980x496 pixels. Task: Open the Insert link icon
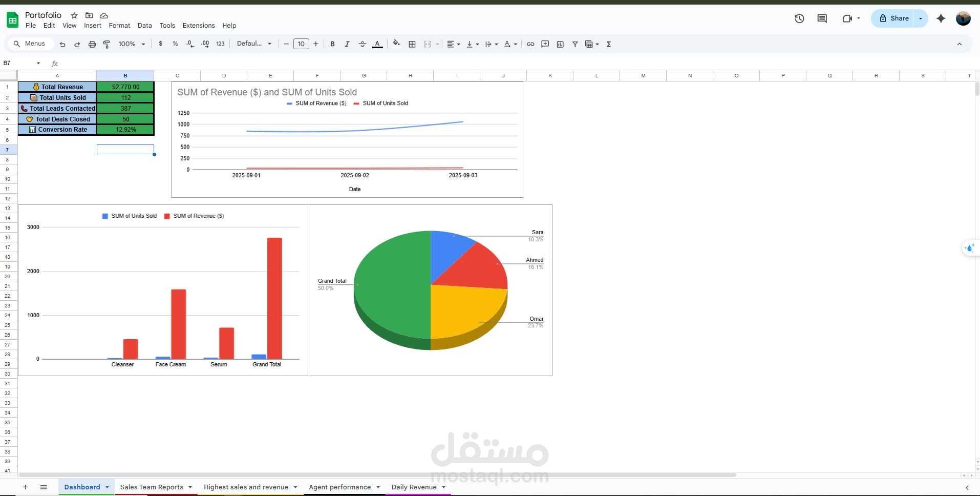pyautogui.click(x=530, y=44)
